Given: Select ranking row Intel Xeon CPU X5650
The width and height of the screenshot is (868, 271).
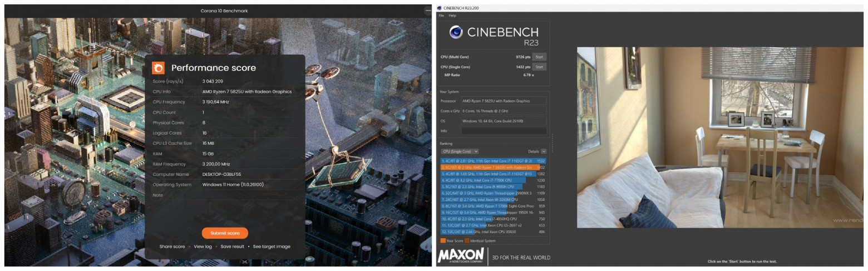Looking at the screenshot, I should coord(494,231).
